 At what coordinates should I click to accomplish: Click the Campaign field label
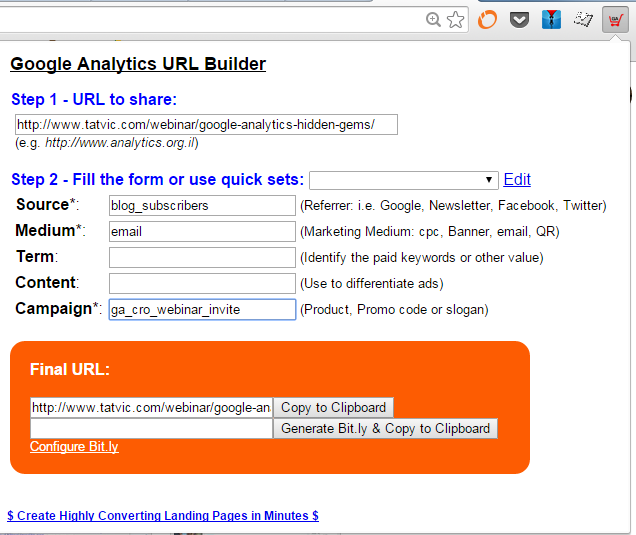pyautogui.click(x=58, y=309)
